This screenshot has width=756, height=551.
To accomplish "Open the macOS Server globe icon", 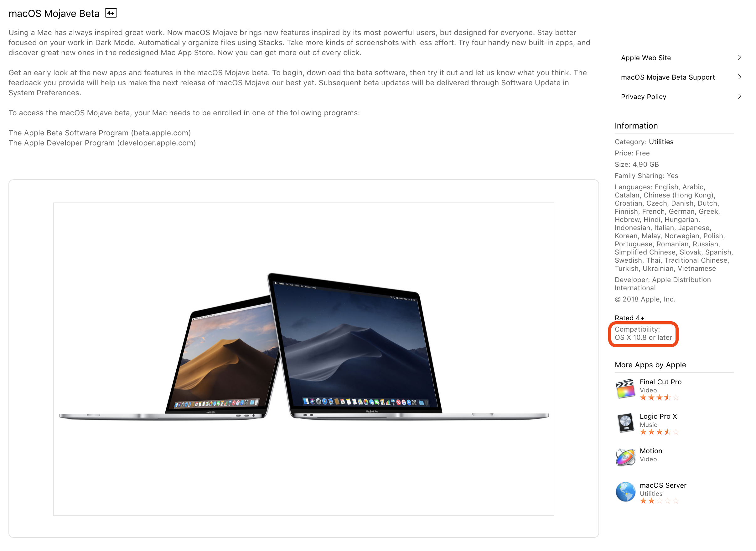I will tap(625, 492).
